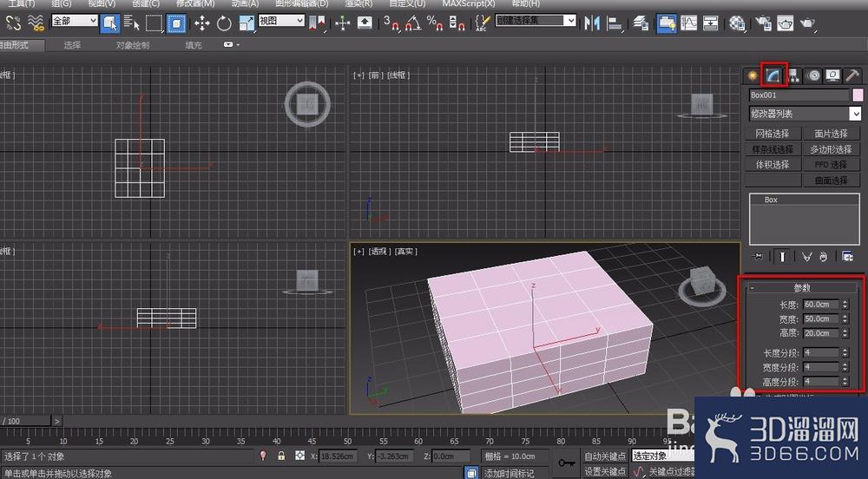Image resolution: width=868 pixels, height=479 pixels.
Task: Switch to the Display command panel tab
Action: pos(832,75)
